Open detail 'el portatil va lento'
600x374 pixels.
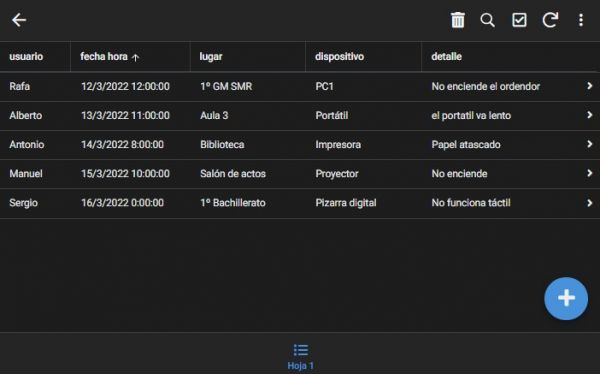click(471, 116)
